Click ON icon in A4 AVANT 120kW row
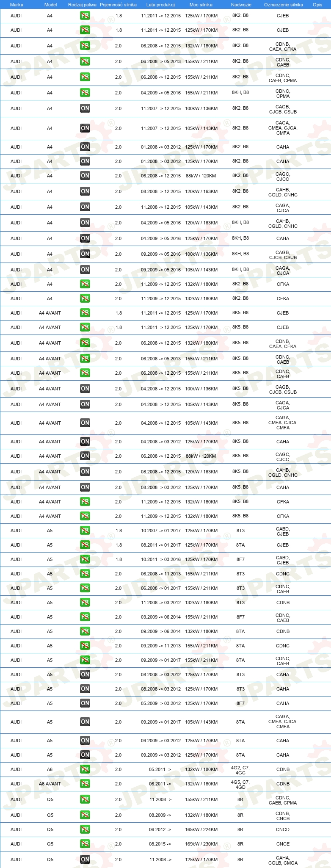 (85, 472)
